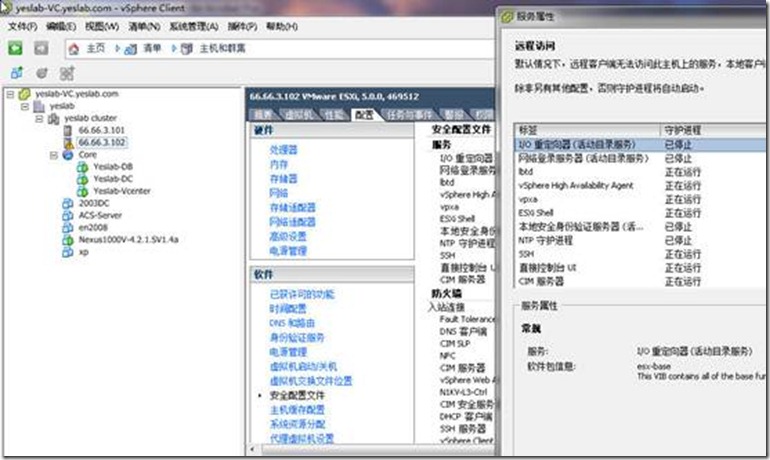Click the VM icon next to Yeslab-DC
The image size is (770, 460).
point(82,179)
